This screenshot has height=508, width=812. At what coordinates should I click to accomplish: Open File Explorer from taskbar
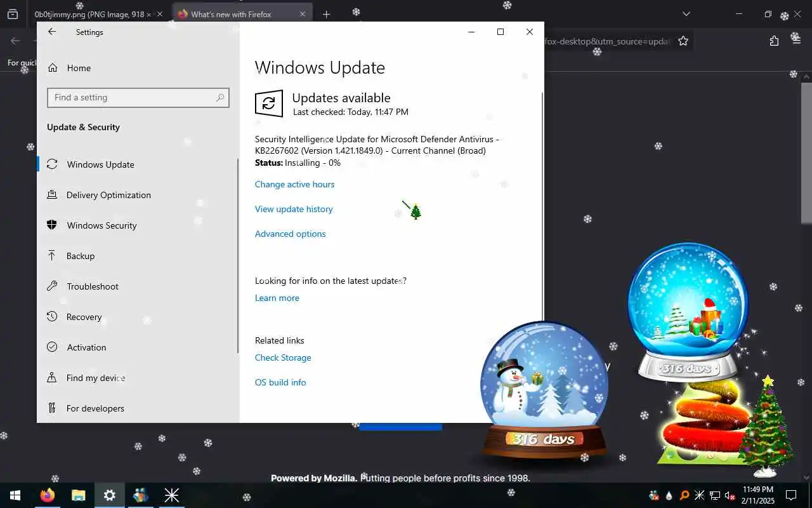click(x=78, y=495)
